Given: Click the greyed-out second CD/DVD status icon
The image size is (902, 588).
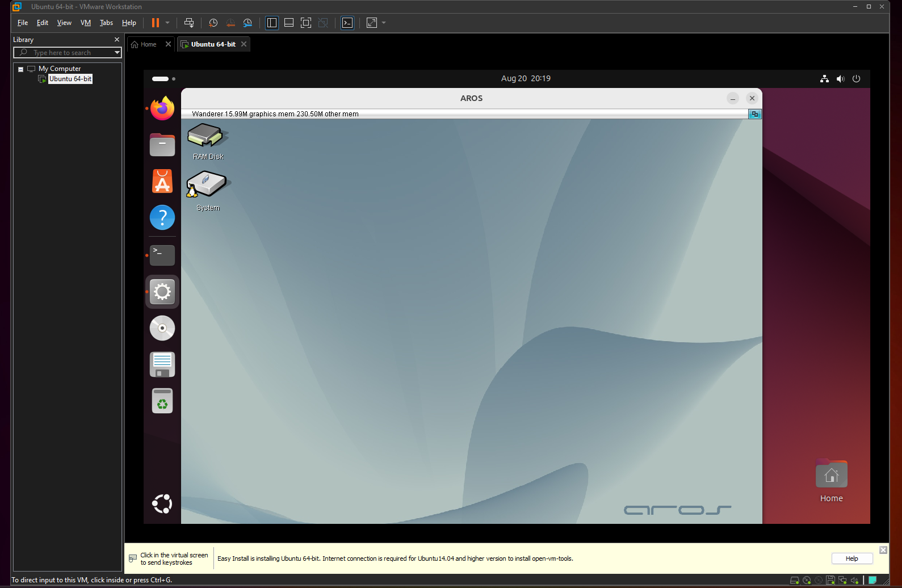Looking at the screenshot, I should point(819,580).
